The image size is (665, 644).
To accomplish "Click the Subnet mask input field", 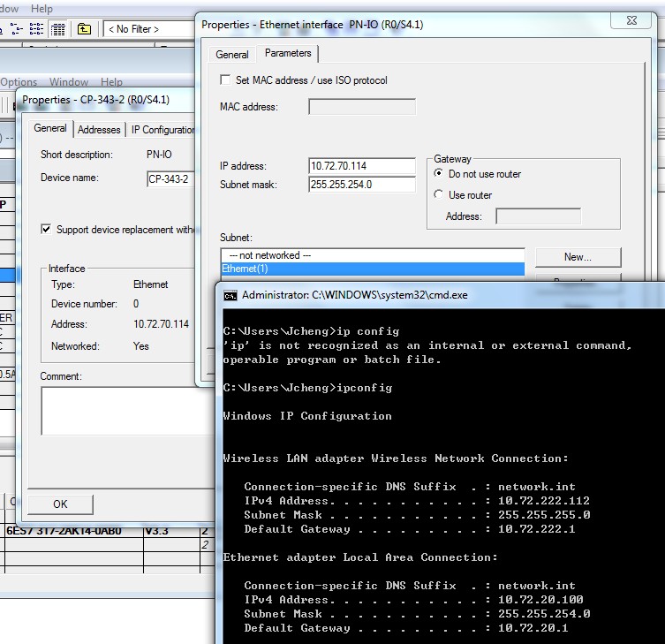I will click(x=362, y=185).
